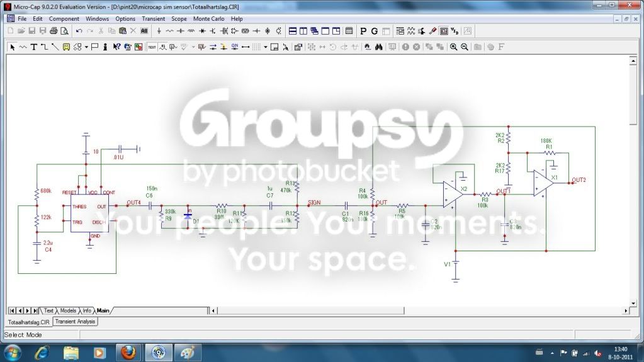
Task: Click the Select All icon
Action: (144, 31)
